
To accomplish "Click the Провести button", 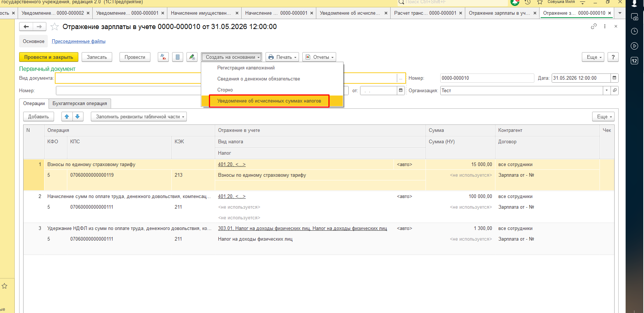I will [135, 57].
